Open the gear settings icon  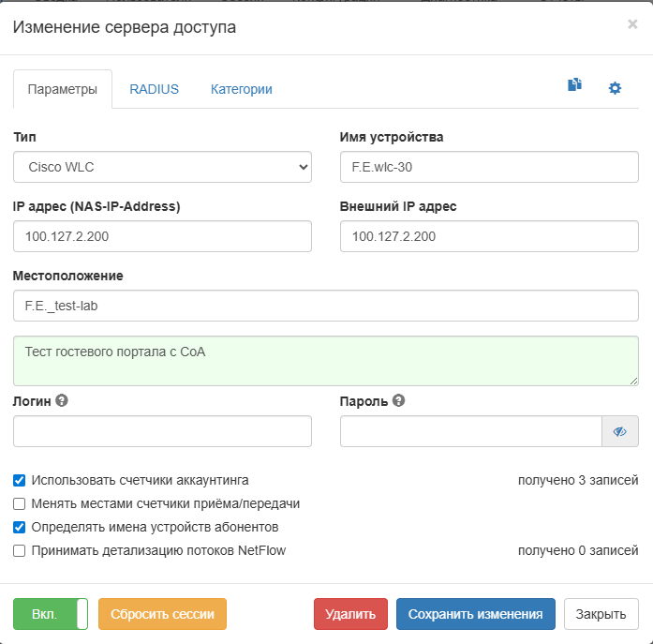[615, 88]
